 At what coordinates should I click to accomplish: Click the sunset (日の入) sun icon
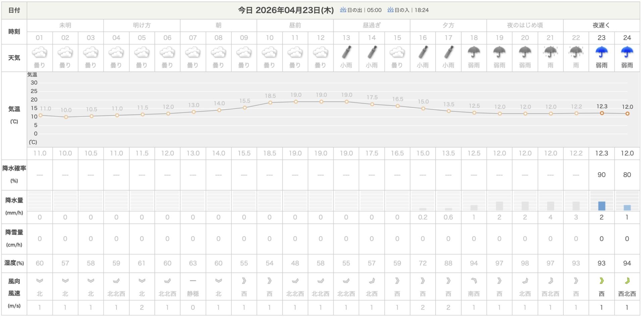click(391, 10)
